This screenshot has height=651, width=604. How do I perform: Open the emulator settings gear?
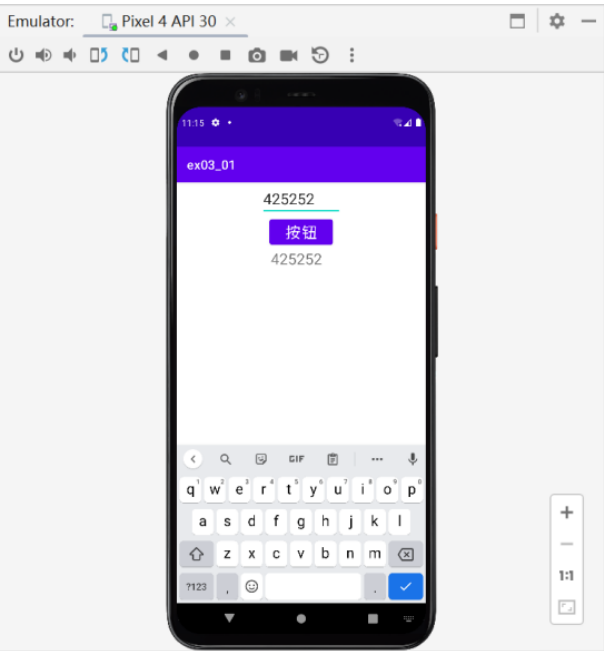coord(557,21)
